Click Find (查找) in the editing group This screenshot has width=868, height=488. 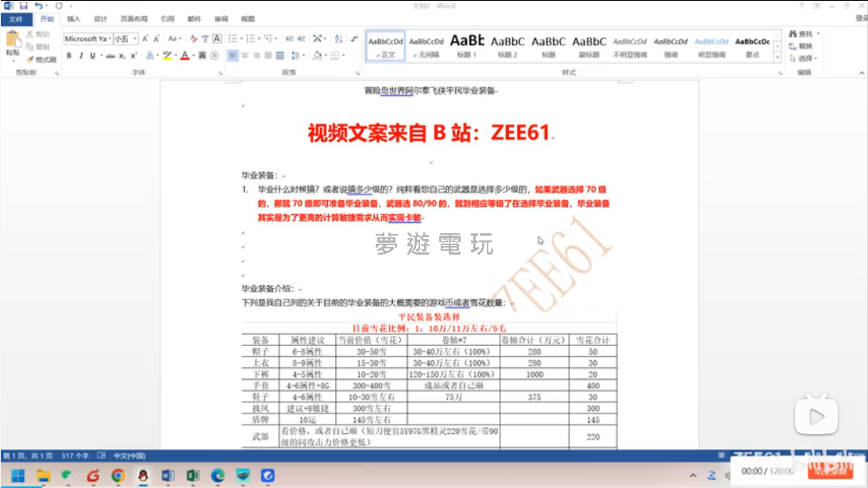(x=803, y=34)
